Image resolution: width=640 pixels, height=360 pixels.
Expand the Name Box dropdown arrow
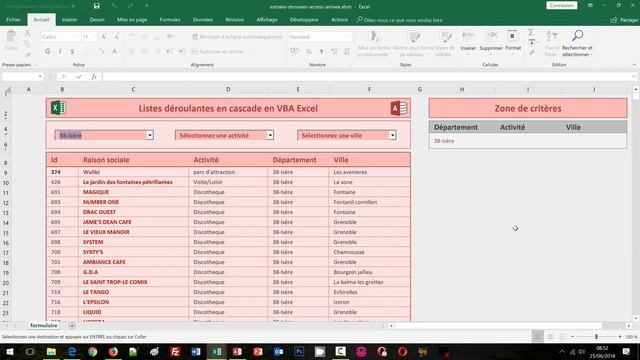tap(40, 76)
